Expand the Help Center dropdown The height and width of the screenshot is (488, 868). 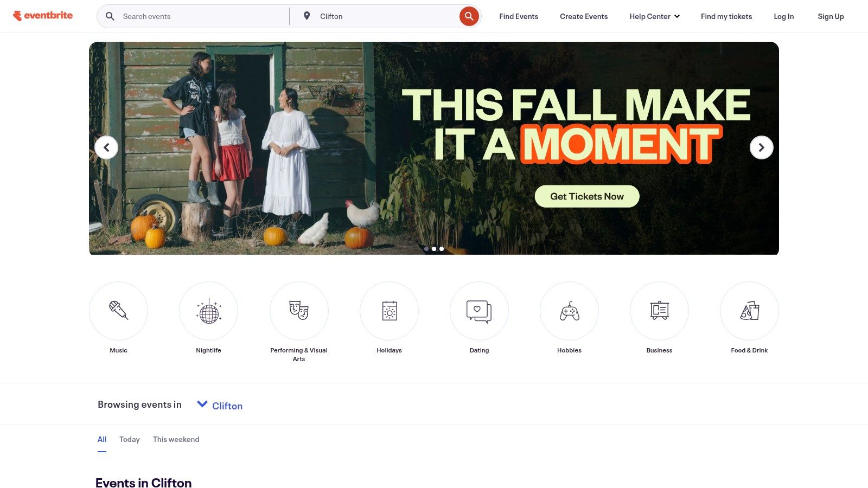(654, 16)
